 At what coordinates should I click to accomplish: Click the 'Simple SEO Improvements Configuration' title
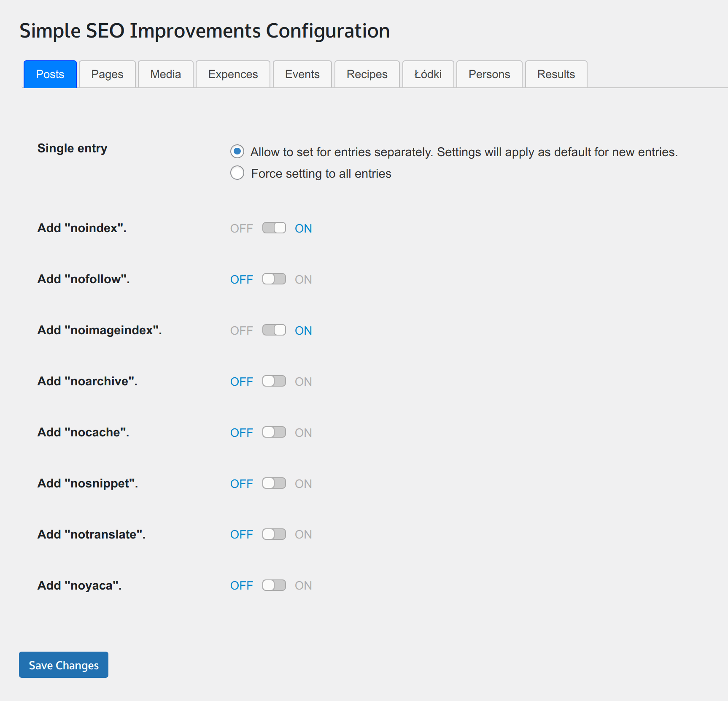pyautogui.click(x=205, y=31)
